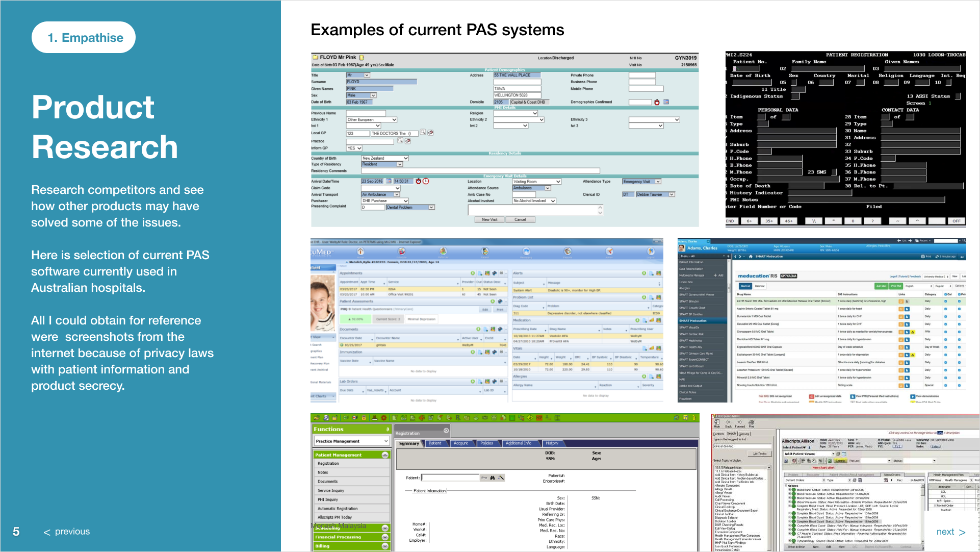Switch to the Policies tab
The width and height of the screenshot is (980, 552).
click(486, 443)
